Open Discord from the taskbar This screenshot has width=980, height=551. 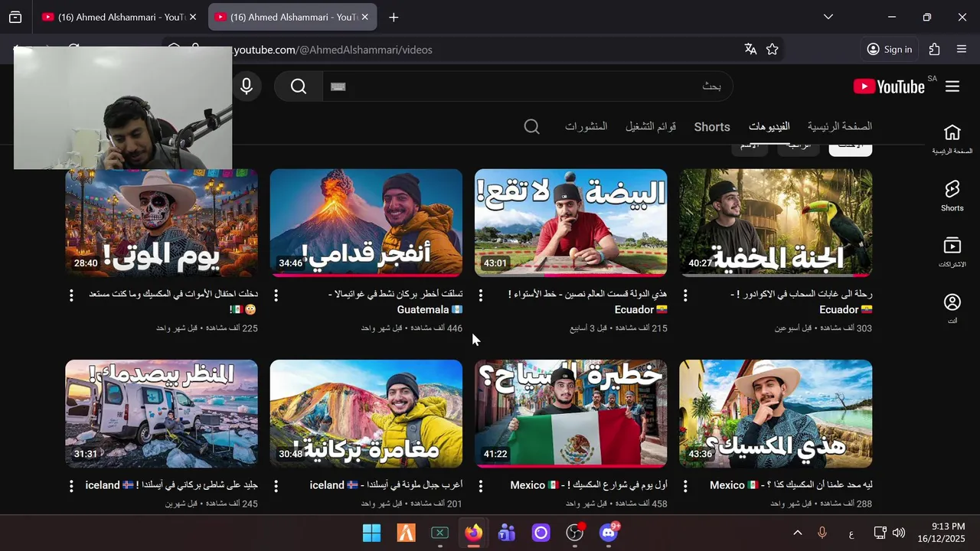pyautogui.click(x=609, y=533)
